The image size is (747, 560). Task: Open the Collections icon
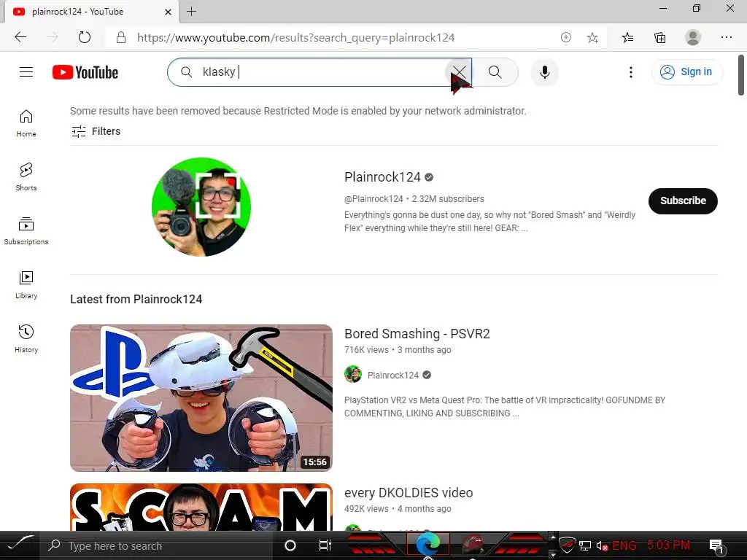(x=659, y=38)
